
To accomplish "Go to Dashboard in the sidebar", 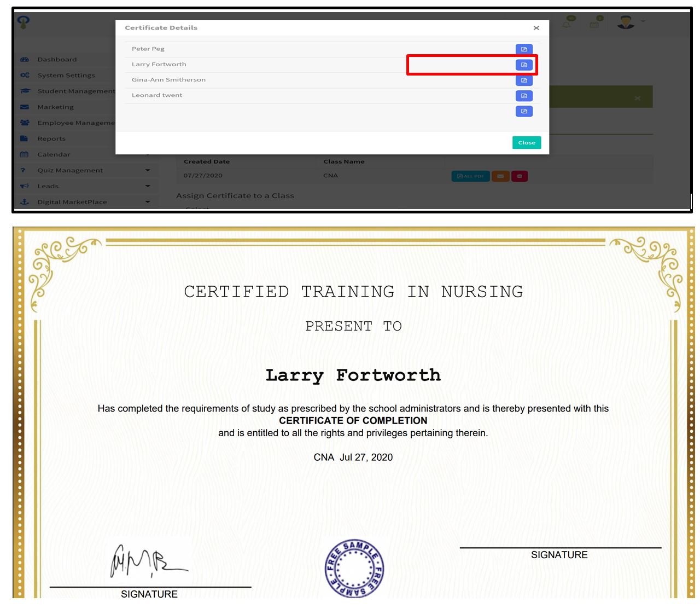I will point(57,60).
